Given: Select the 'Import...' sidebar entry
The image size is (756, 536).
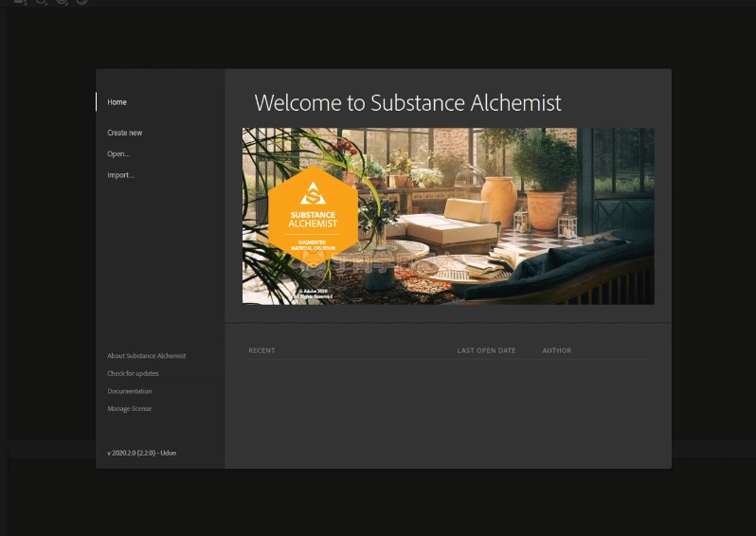Looking at the screenshot, I should click(120, 175).
